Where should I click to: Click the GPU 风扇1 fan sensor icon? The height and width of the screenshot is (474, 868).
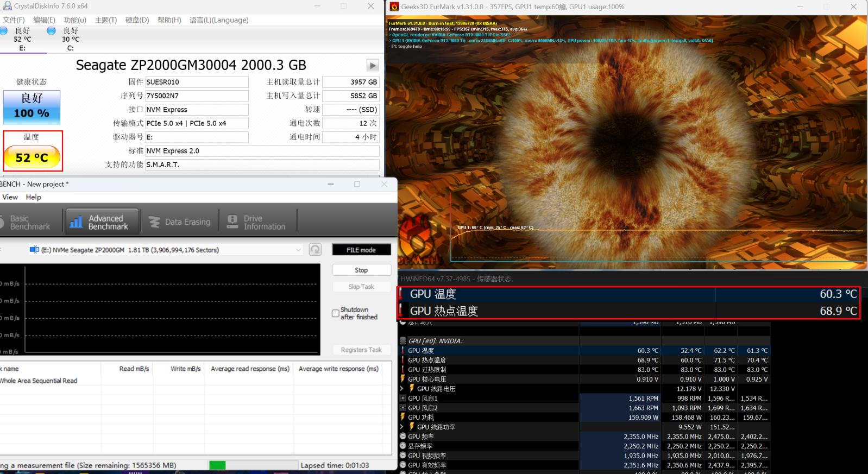click(x=402, y=399)
